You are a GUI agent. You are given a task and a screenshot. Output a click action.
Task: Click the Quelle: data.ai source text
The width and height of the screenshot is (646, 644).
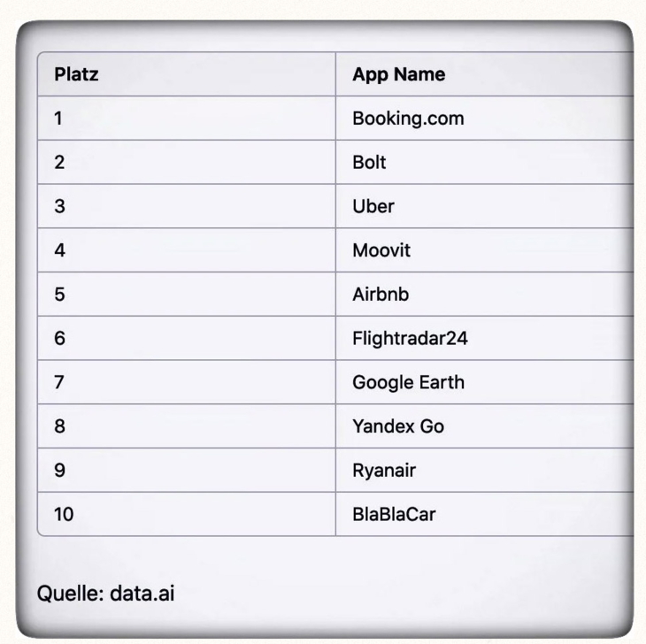point(105,593)
